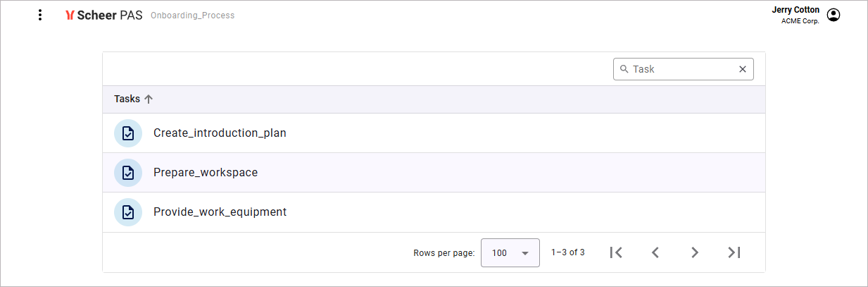Open the Provide_work_equipment task

tap(220, 212)
